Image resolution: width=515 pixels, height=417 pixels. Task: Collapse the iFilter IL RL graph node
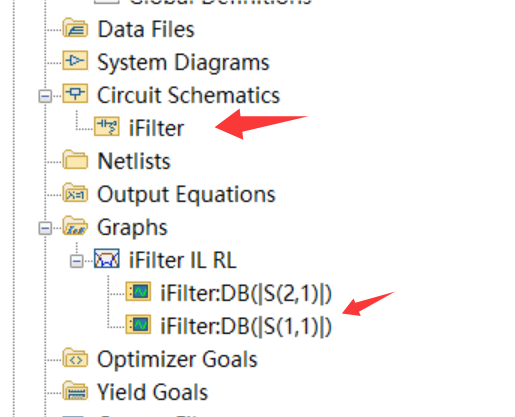point(77,261)
